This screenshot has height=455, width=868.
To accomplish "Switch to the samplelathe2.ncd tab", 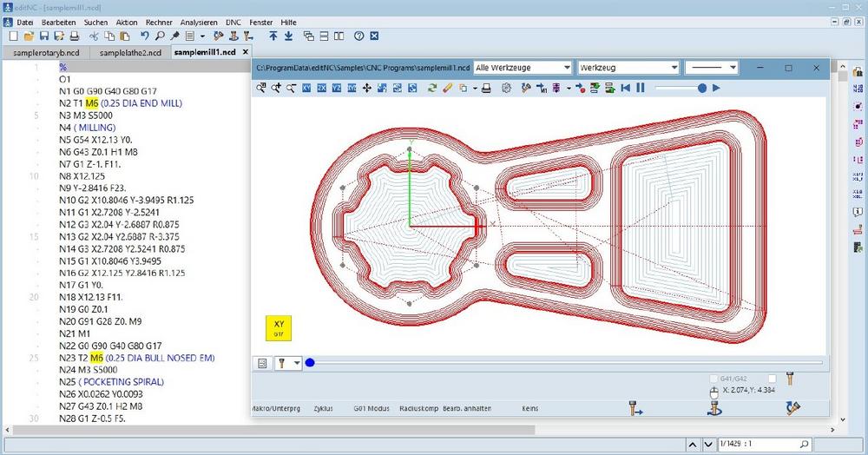I will (130, 53).
